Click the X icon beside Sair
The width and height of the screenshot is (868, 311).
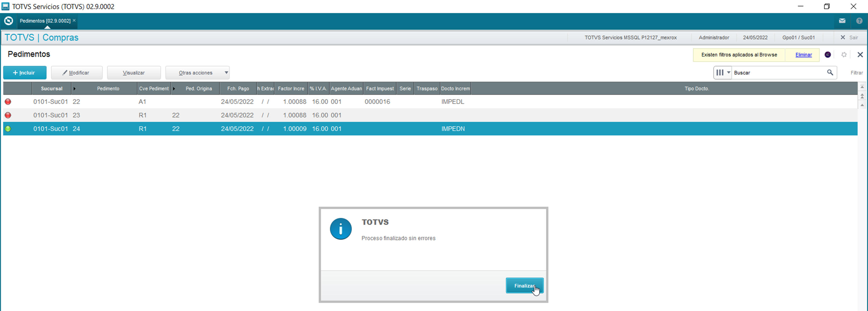pos(843,37)
